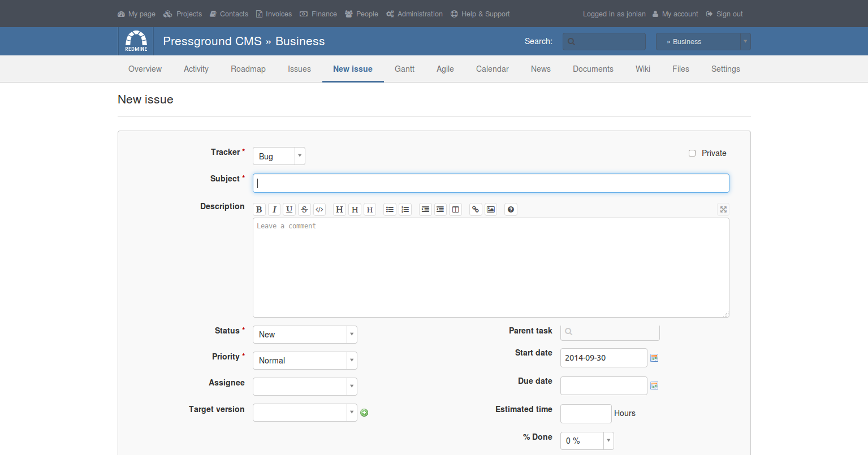Insert a link in the description
Viewport: 868px width, 455px height.
(x=476, y=210)
